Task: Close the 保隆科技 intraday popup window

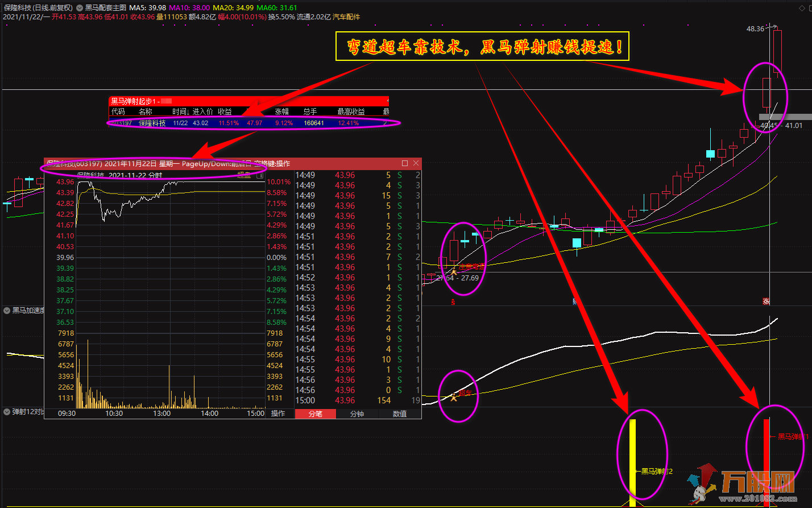Action: [x=416, y=163]
